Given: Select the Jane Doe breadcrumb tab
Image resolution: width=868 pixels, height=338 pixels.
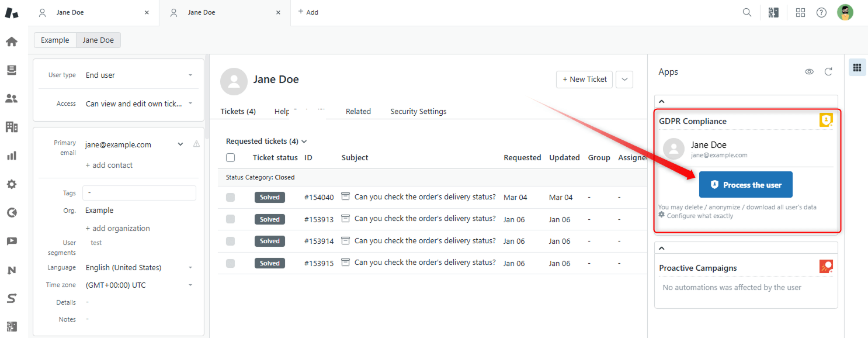Looking at the screenshot, I should click(x=98, y=40).
